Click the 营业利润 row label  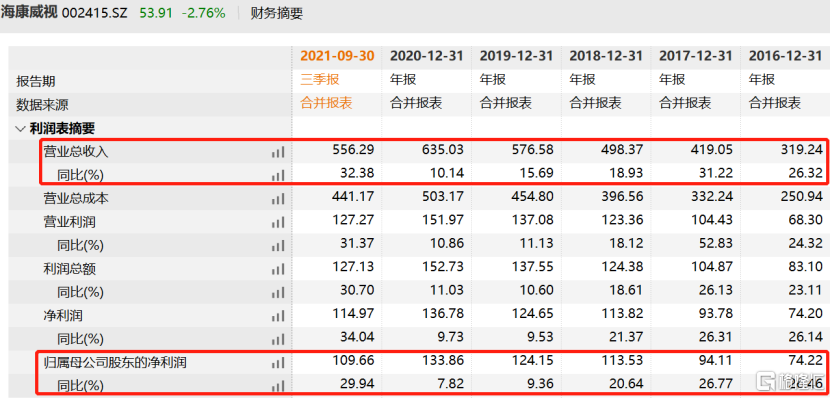(69, 222)
